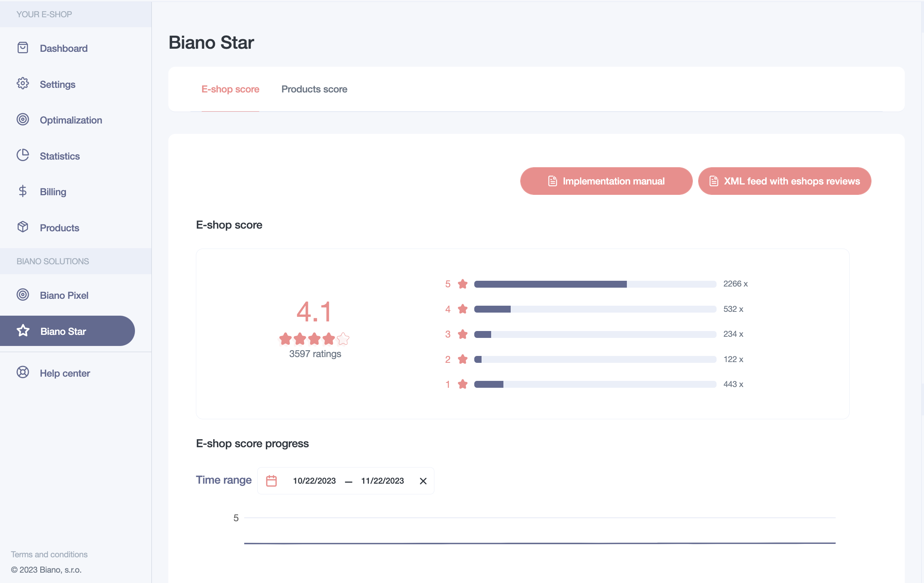Click the 2266 x count

point(735,283)
